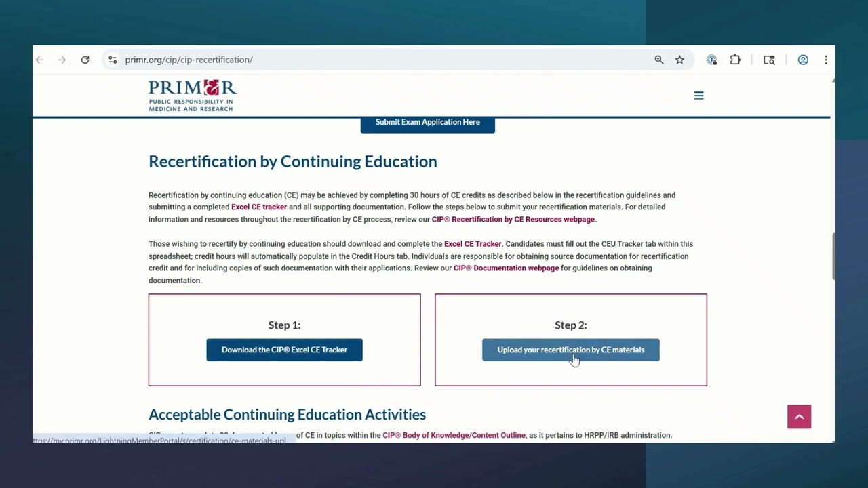
Task: Click the browser forward arrow
Action: pos(62,60)
